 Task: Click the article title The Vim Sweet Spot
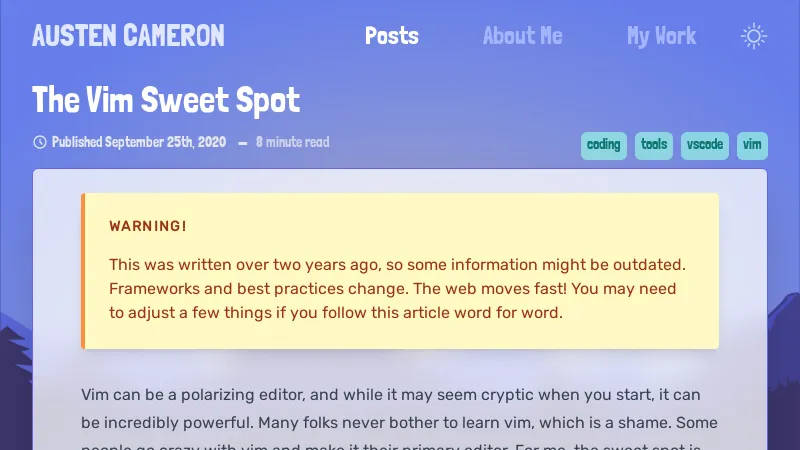coord(166,100)
